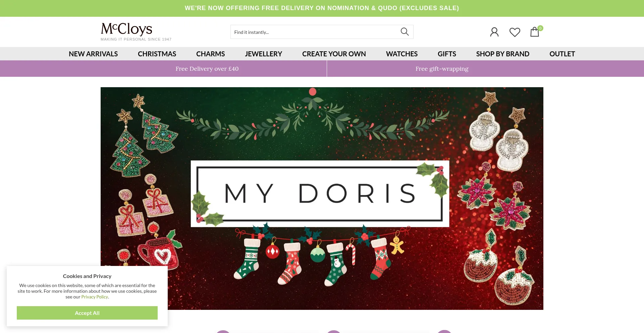The width and height of the screenshot is (644, 333).
Task: Open the Privacy Policy link
Action: (95, 297)
